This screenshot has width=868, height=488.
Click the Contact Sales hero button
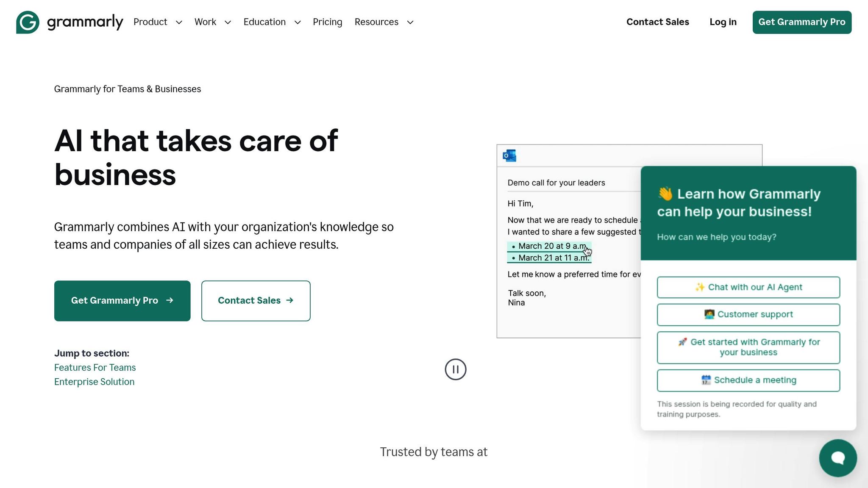(x=256, y=300)
